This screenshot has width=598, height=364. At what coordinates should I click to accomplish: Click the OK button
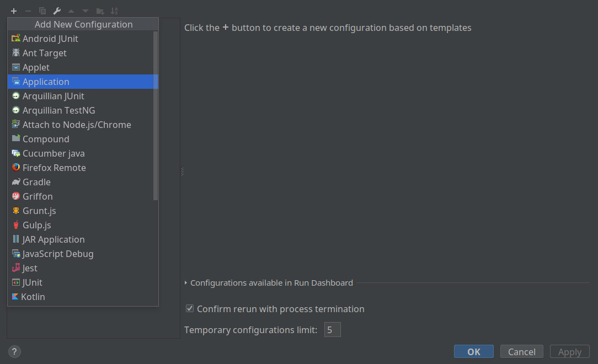474,351
